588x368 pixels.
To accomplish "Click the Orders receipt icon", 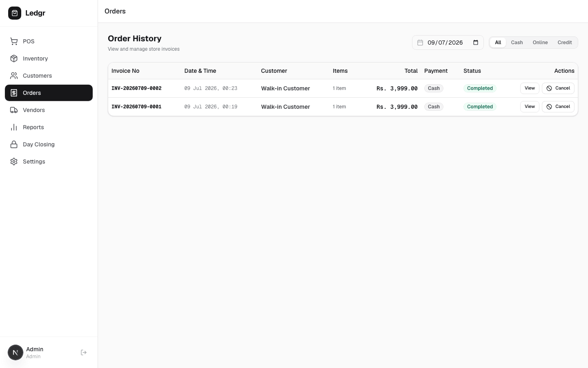I will coord(14,93).
